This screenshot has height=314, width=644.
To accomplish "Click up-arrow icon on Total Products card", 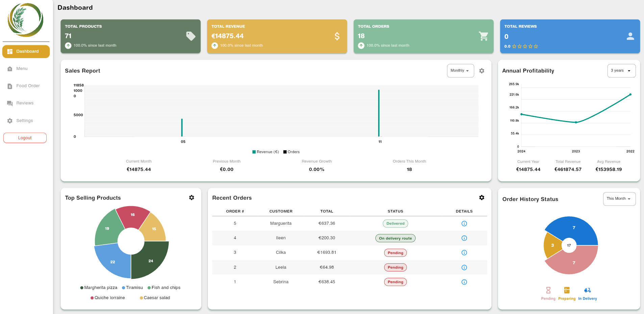I will [x=68, y=45].
